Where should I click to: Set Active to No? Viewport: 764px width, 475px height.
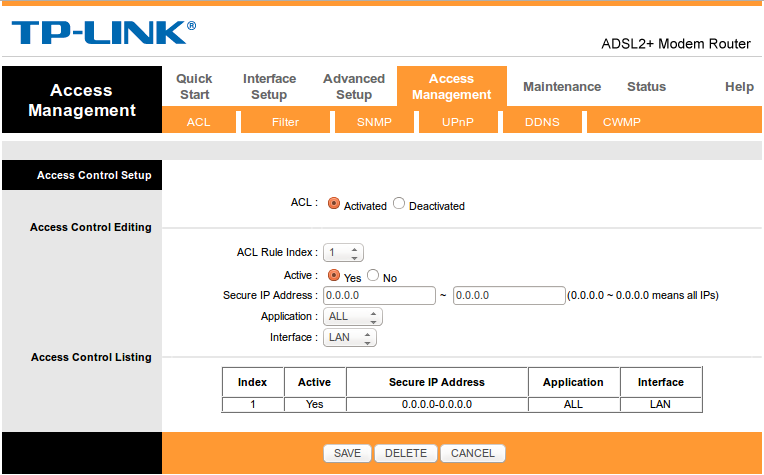(x=373, y=275)
